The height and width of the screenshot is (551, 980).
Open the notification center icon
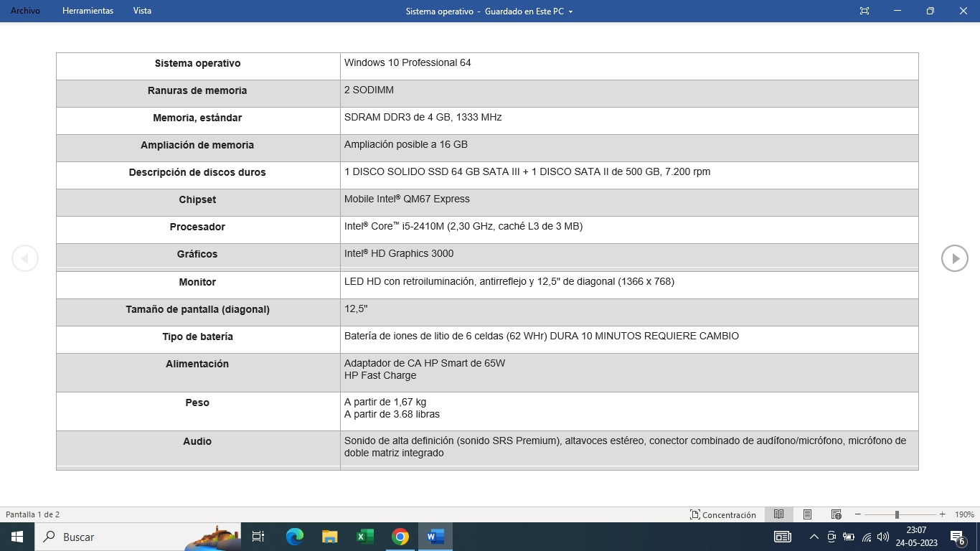(957, 537)
